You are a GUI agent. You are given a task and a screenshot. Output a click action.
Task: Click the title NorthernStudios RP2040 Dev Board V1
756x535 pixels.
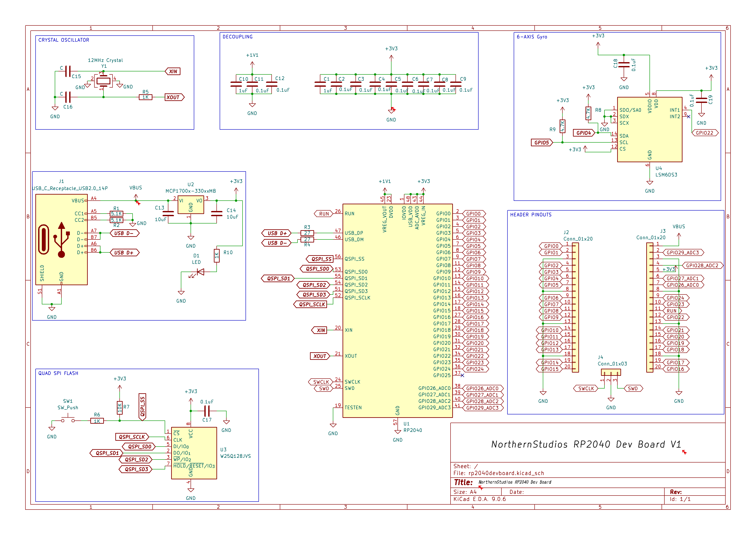tap(586, 444)
